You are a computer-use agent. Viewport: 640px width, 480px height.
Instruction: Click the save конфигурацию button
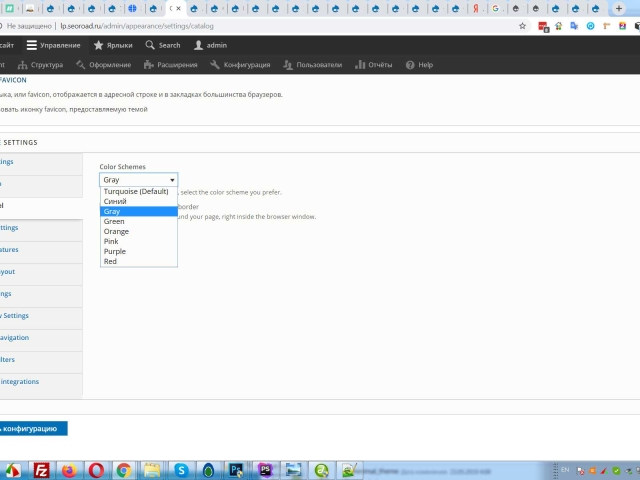pos(33,428)
